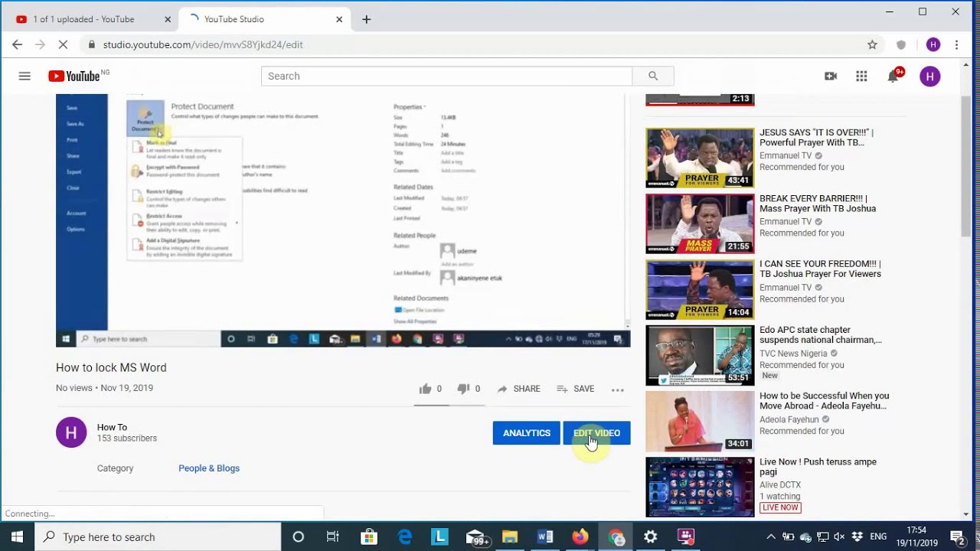
Task: Bookmark this page with the star
Action: click(x=872, y=44)
